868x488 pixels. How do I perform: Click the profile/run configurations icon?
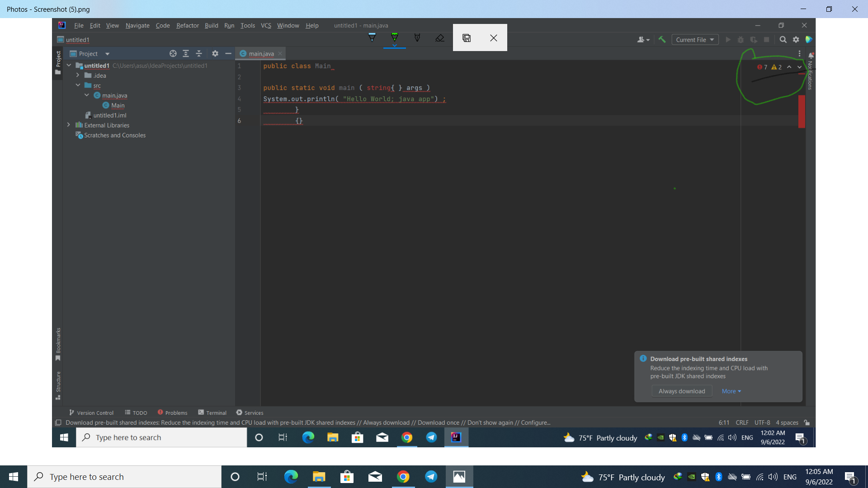(694, 39)
